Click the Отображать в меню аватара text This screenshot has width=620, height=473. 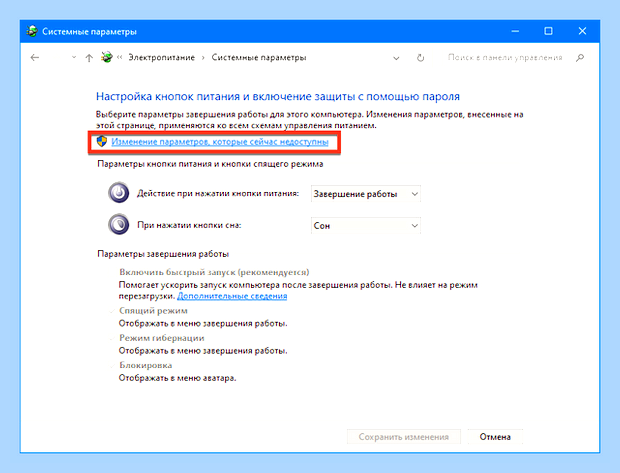[x=178, y=378]
